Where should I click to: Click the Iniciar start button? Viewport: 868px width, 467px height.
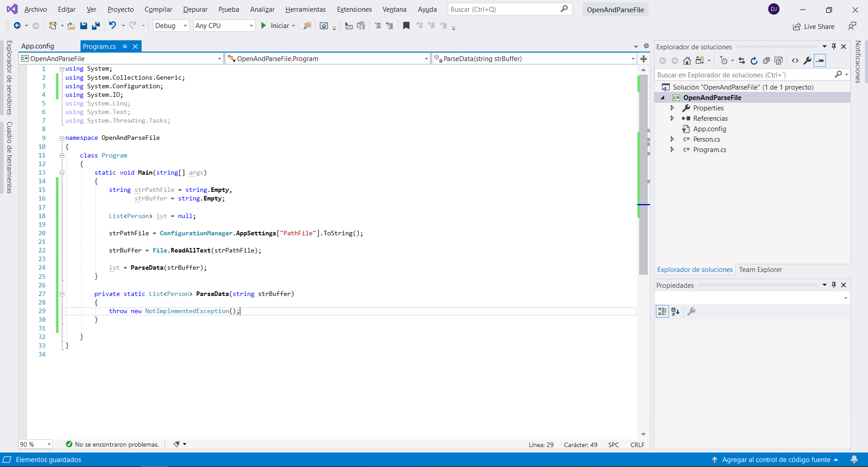click(275, 26)
